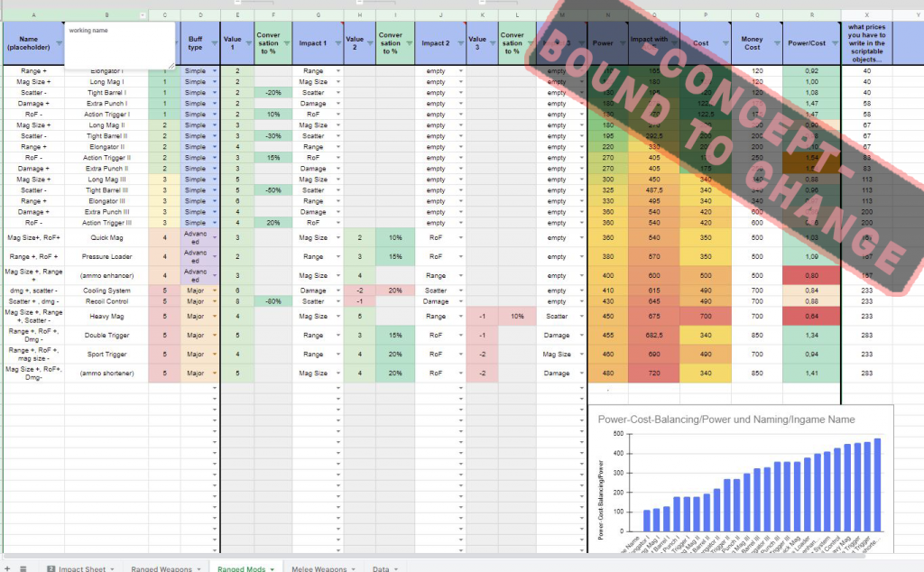Open column B header dropdown arrow
The width and height of the screenshot is (924, 572).
tap(142, 15)
